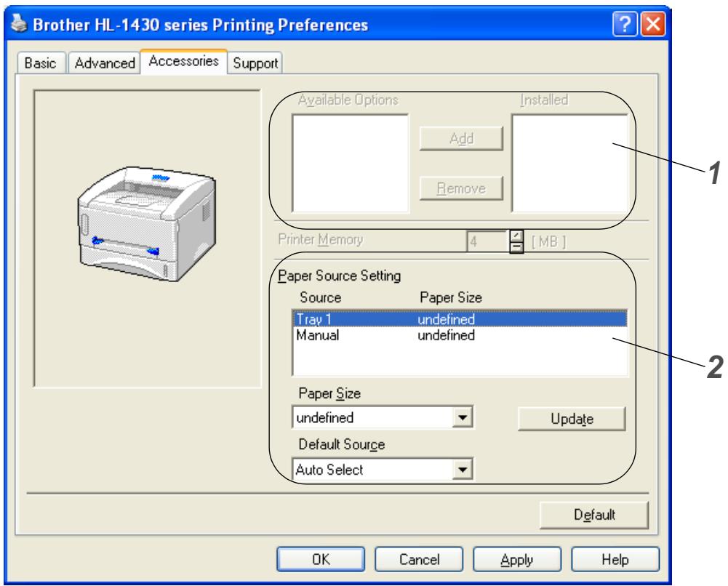Click the Help button at bottom

click(615, 559)
